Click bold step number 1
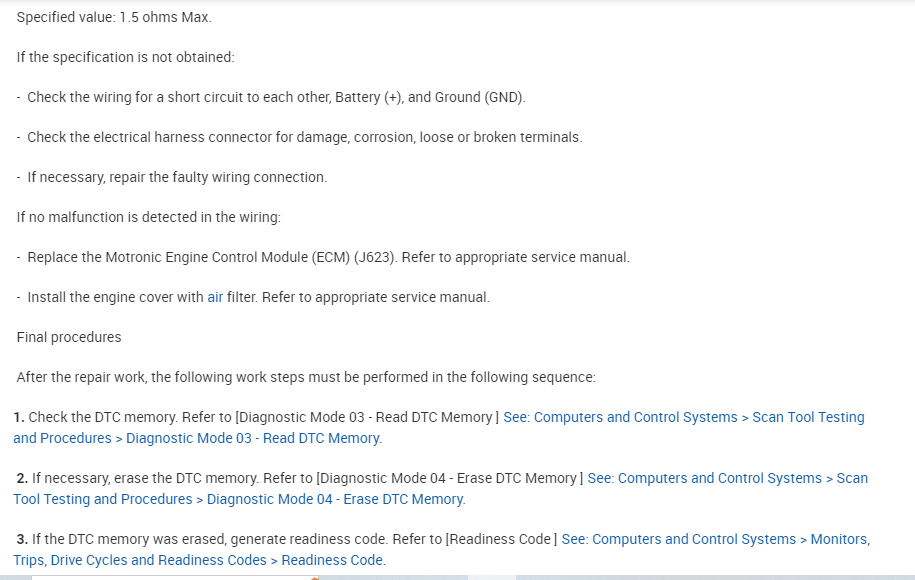This screenshot has width=915, height=580. point(19,417)
